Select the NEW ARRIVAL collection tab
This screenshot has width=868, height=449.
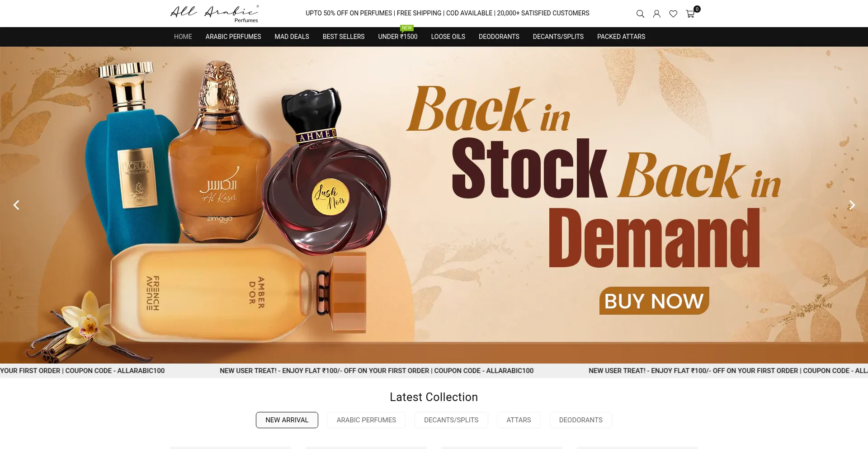(287, 420)
